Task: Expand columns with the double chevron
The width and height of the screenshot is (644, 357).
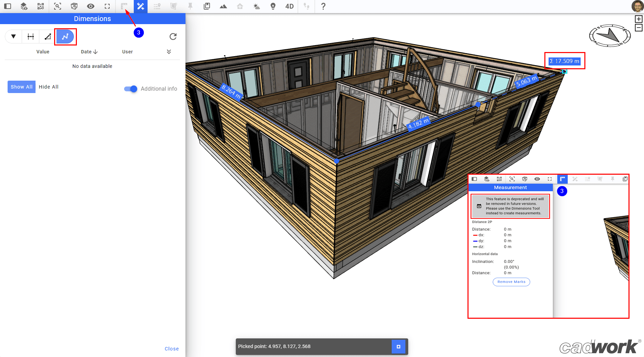Action: 169,52
